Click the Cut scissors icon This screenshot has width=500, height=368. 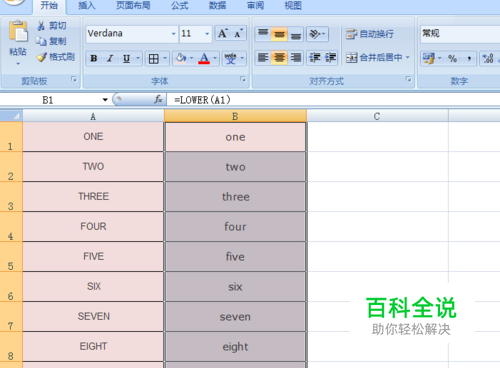coord(41,26)
